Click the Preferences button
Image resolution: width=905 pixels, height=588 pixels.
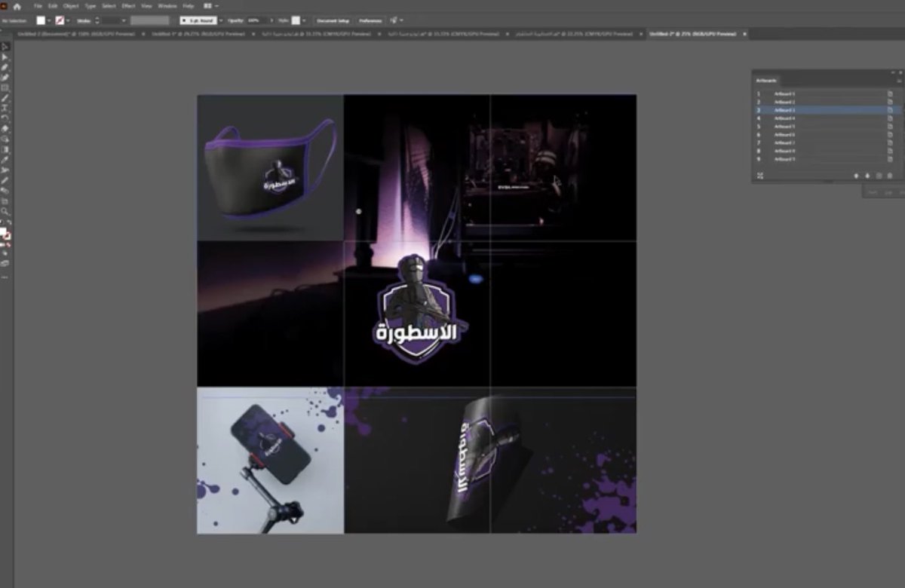pos(370,20)
